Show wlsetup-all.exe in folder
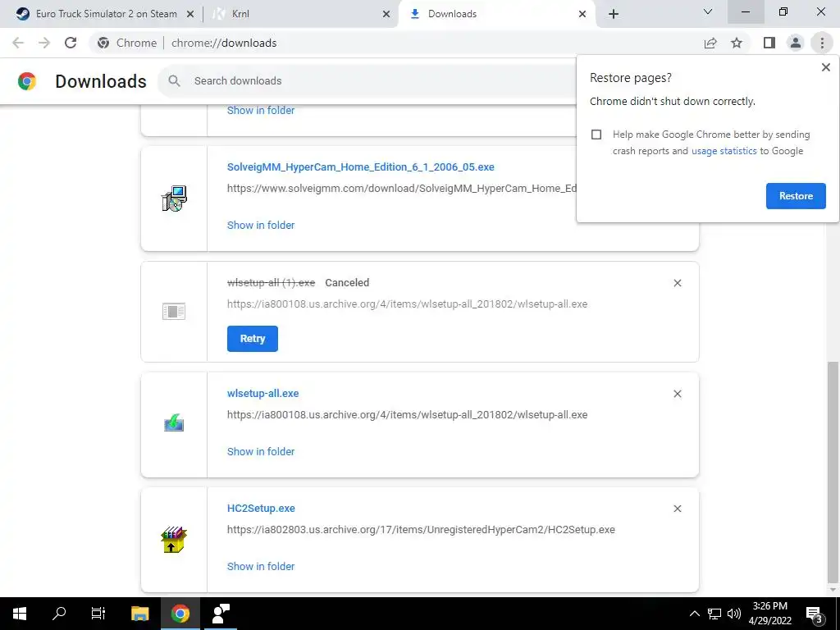This screenshot has width=840, height=630. pyautogui.click(x=261, y=452)
